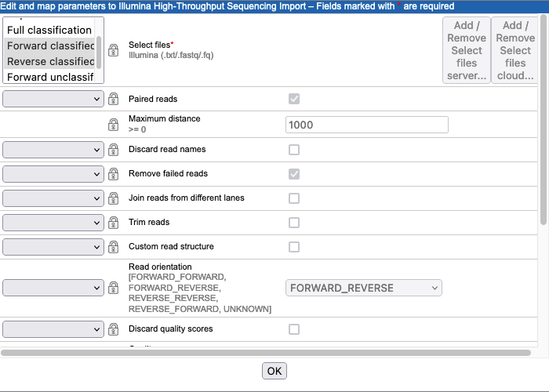This screenshot has width=549, height=392.
Task: Enable the Discard read names checkbox
Action: coord(294,150)
